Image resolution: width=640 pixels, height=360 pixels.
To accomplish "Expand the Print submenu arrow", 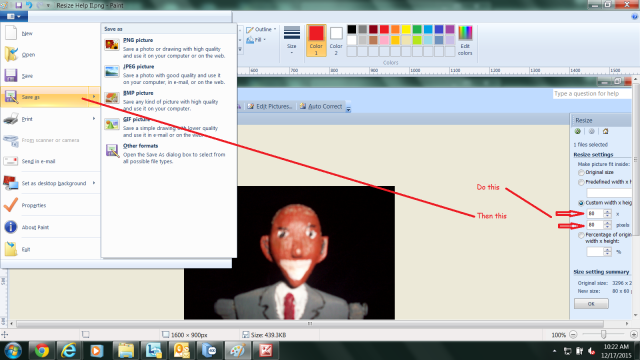I will pyautogui.click(x=94, y=119).
